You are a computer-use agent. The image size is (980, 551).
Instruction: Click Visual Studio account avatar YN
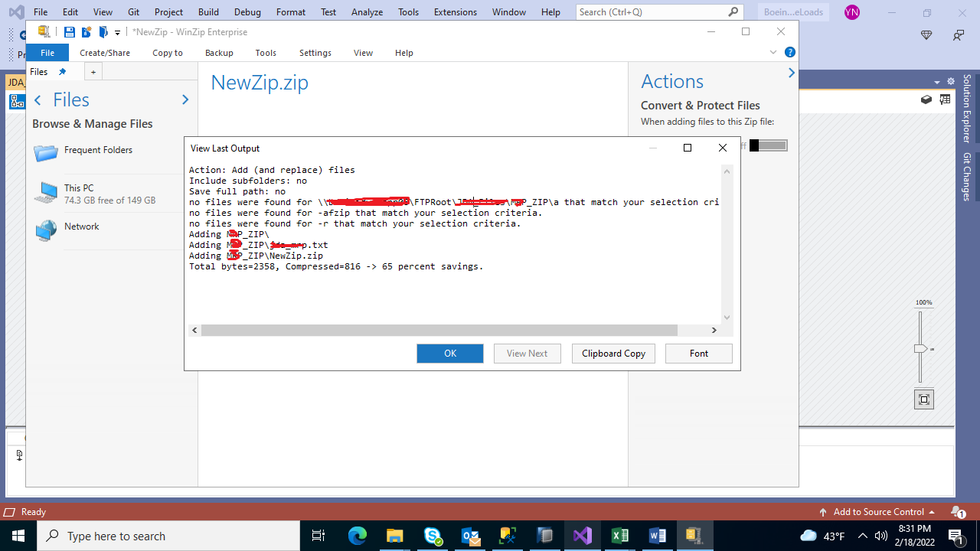pos(851,12)
